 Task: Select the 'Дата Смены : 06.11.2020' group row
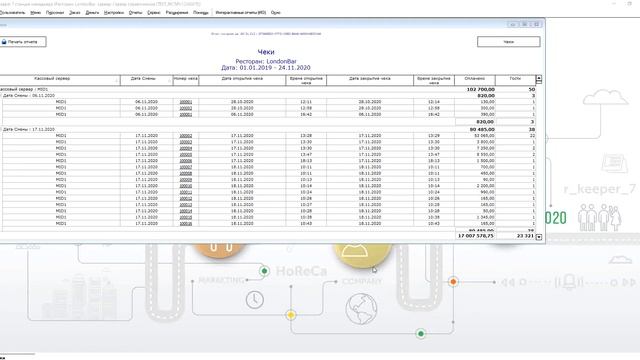(268, 96)
